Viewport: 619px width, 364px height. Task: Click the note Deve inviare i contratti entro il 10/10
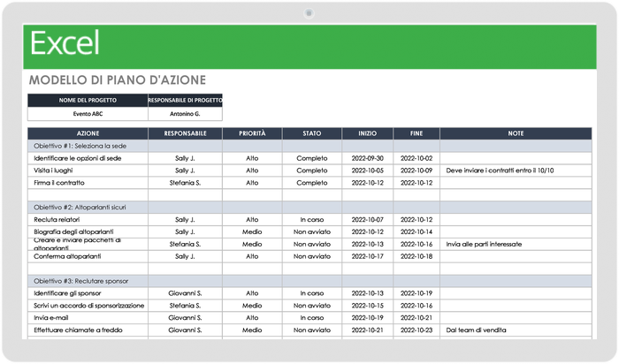tap(500, 171)
